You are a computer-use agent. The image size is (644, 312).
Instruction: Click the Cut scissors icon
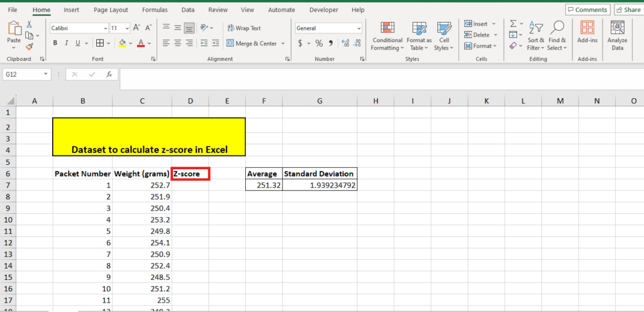pyautogui.click(x=30, y=25)
